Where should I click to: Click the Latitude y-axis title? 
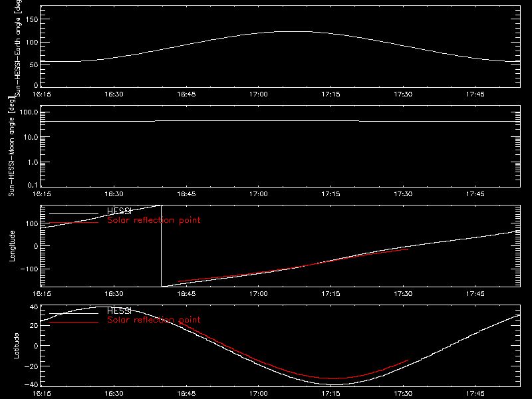click(x=16, y=346)
